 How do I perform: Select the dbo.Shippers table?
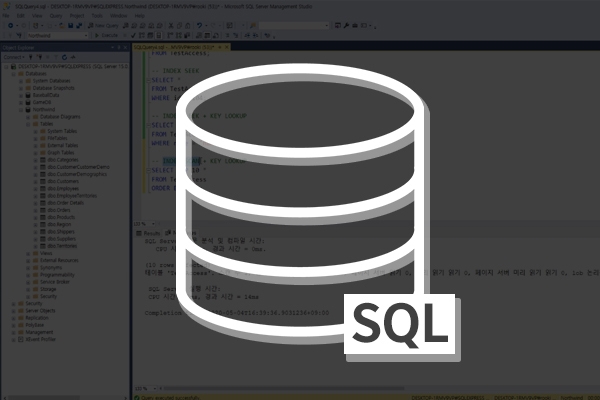pyautogui.click(x=61, y=232)
